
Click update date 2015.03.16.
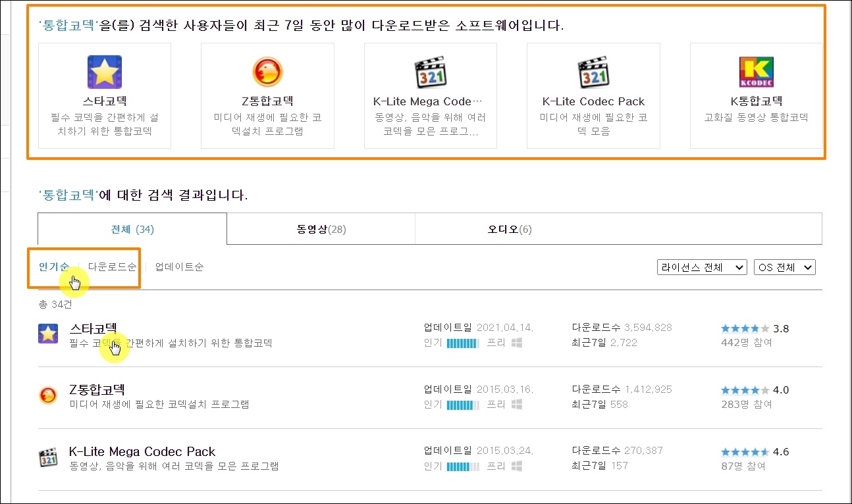point(504,390)
